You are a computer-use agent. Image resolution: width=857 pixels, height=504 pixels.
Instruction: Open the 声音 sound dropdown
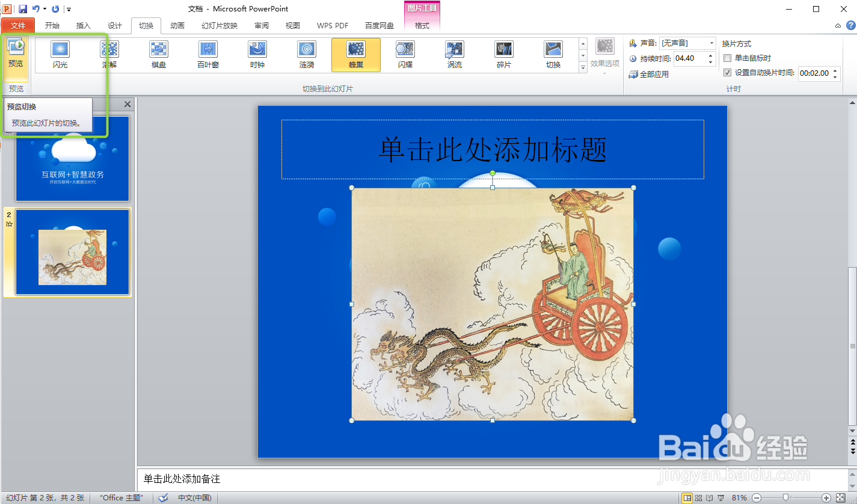tap(712, 43)
